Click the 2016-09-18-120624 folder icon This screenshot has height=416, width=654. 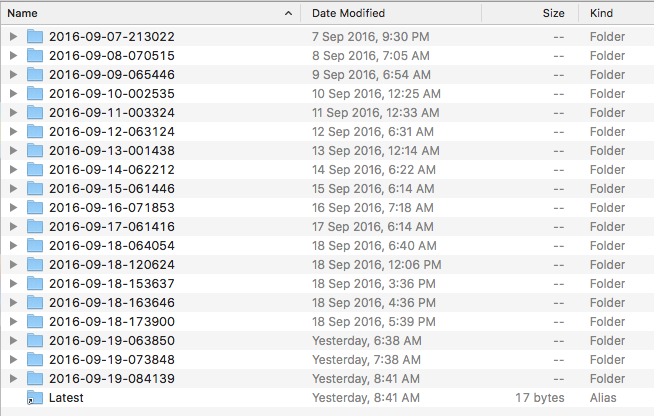click(x=35, y=265)
